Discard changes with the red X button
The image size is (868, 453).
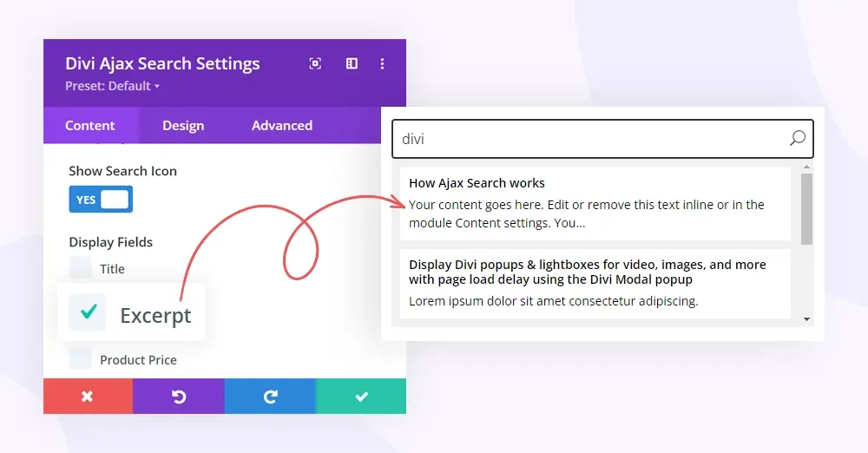click(x=88, y=397)
